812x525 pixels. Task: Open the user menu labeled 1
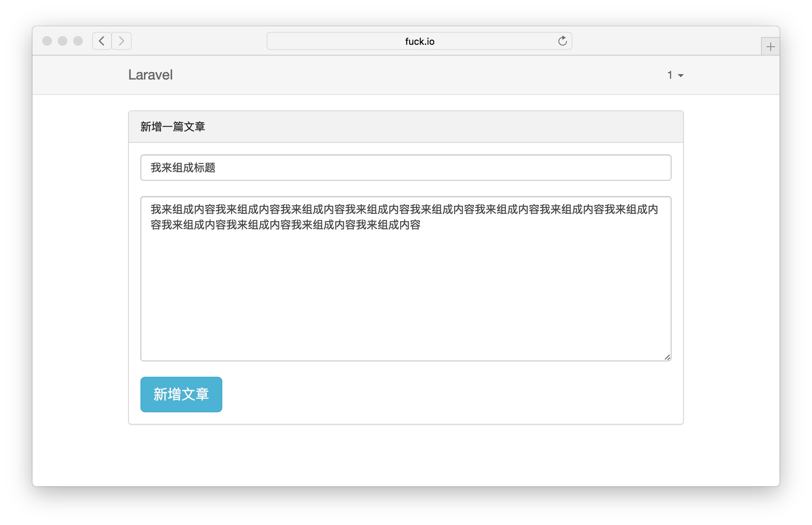tap(670, 75)
